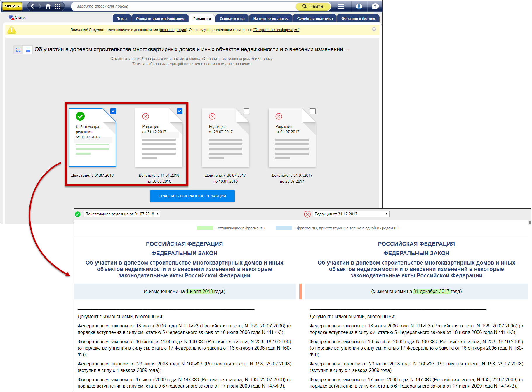Open the Судебная практика tab
Viewport: 532px width, 392px height.
[x=314, y=18]
